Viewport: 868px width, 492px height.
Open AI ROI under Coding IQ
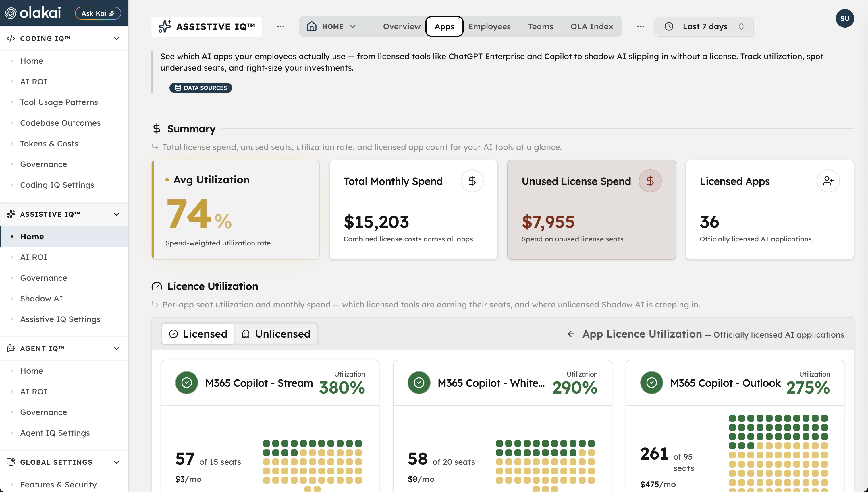tap(34, 82)
